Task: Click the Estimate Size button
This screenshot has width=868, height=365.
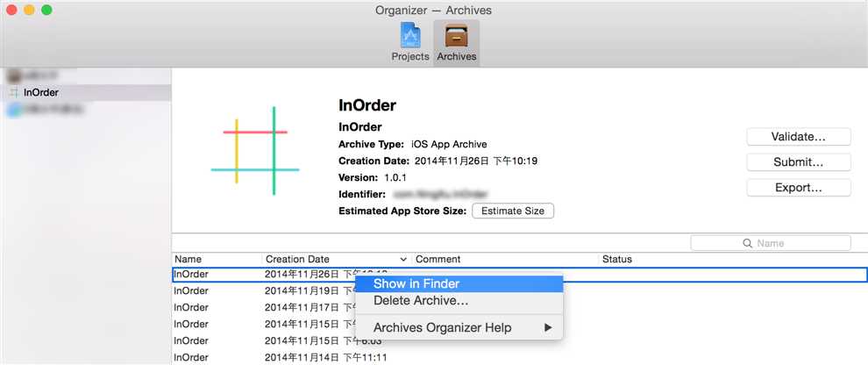Action: (513, 211)
